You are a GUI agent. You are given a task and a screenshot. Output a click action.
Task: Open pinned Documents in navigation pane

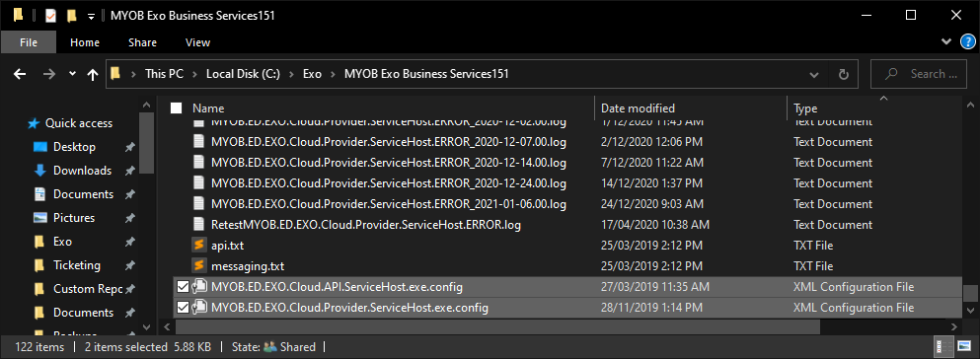(x=83, y=194)
